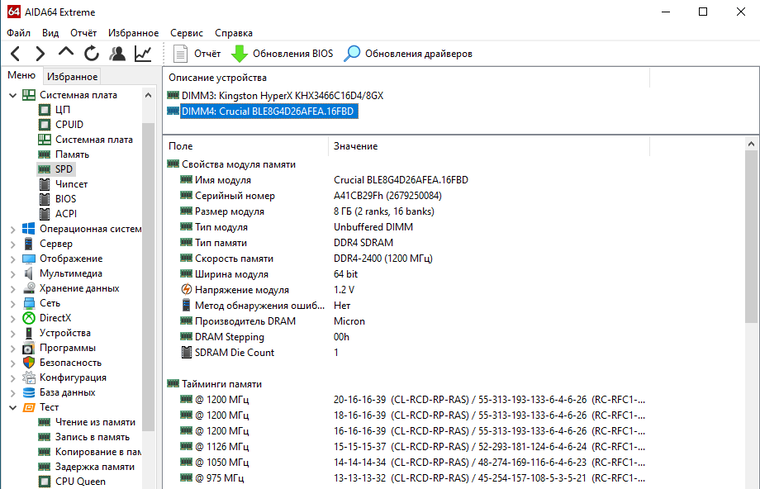Open the Файл menu
The height and width of the screenshot is (489, 760).
(18, 33)
